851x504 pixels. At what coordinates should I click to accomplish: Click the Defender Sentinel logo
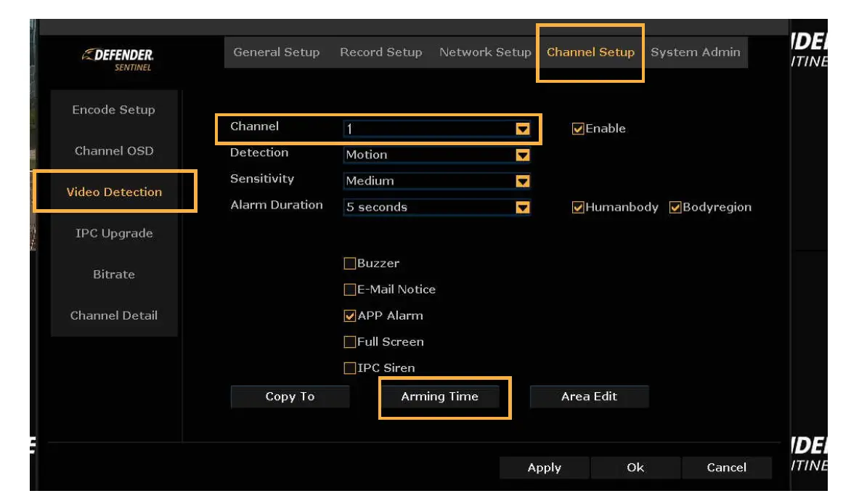tap(118, 60)
